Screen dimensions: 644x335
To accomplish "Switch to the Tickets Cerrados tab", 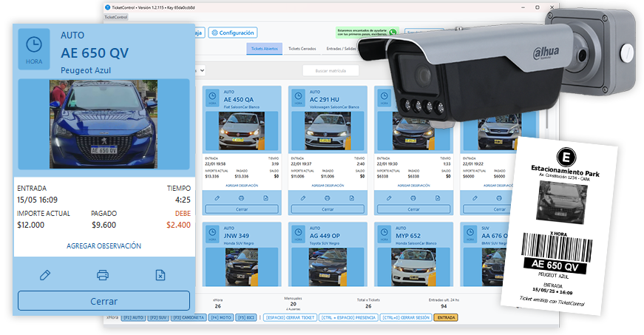I will (x=302, y=49).
